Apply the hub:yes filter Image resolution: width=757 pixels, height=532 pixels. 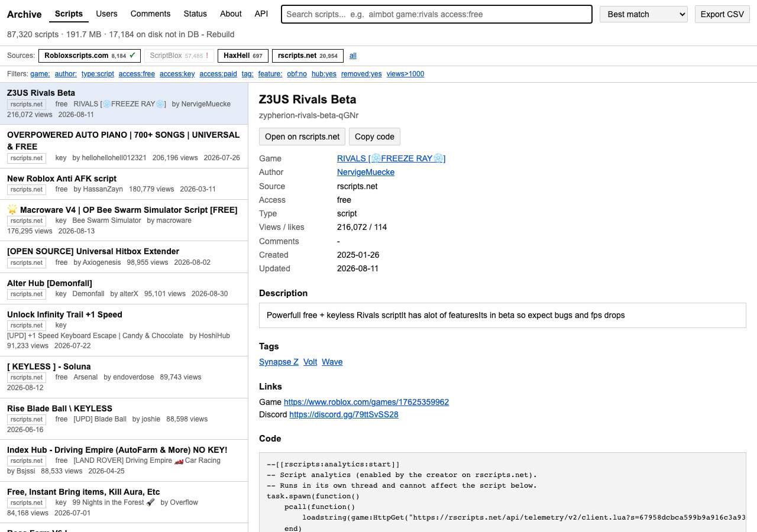click(x=324, y=74)
